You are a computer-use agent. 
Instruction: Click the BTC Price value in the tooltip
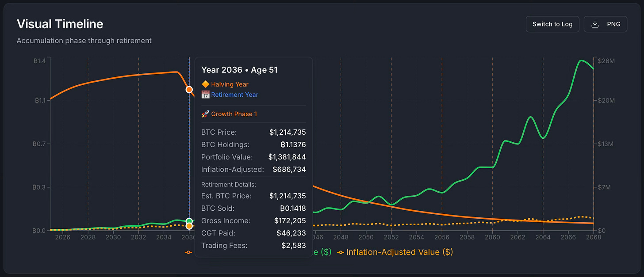coord(288,132)
